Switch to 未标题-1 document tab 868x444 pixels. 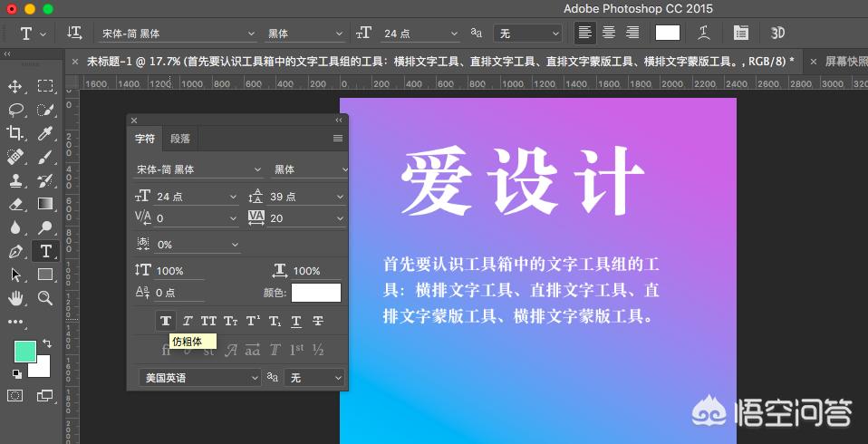435,62
